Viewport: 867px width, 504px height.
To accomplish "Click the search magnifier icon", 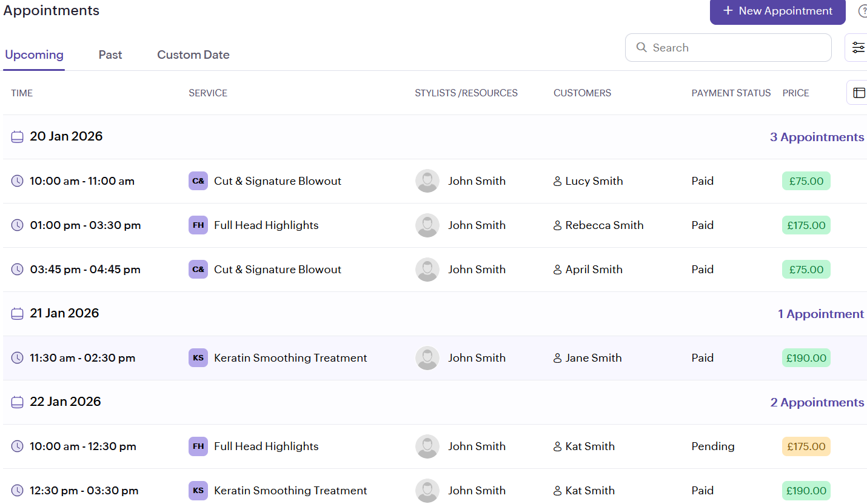I will point(641,47).
